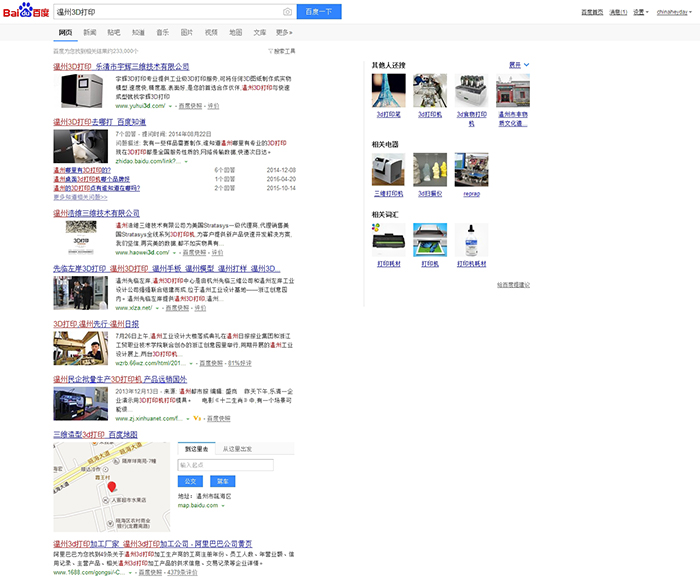This screenshot has width=700, height=578.
Task: Open the 贴吧 tab
Action: [x=114, y=32]
